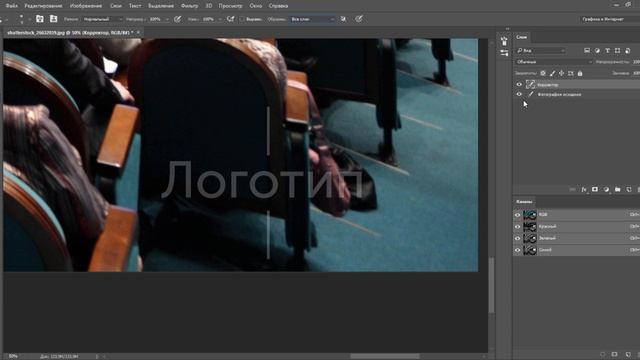
Task: Open the Непрозр. opacity slider dropdown arrow
Action: pos(167,19)
